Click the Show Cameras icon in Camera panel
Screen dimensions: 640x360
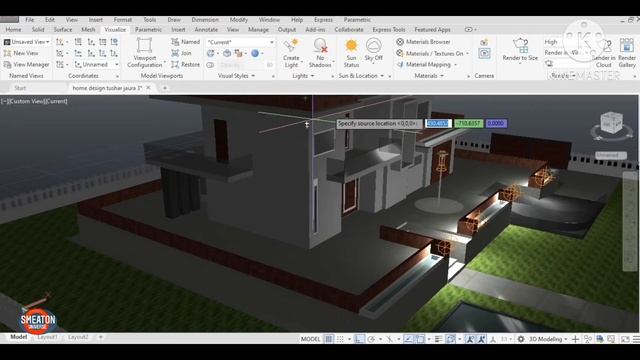click(x=484, y=53)
